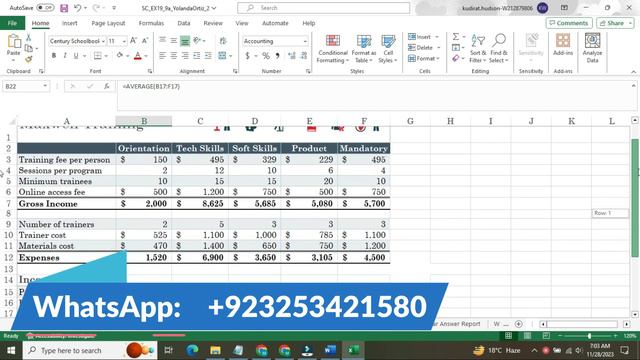Switch to the Page Layout tab
The width and height of the screenshot is (640, 360).
coord(108,23)
